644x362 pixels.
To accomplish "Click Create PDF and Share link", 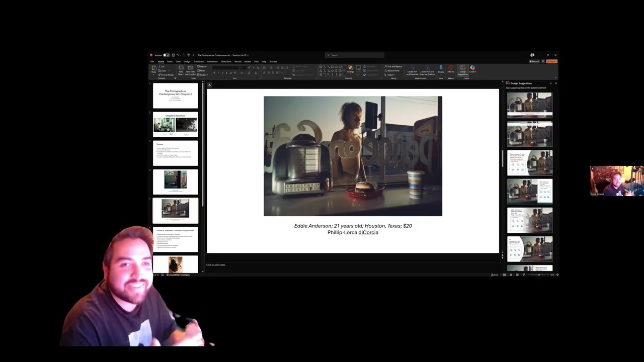I will tap(413, 70).
